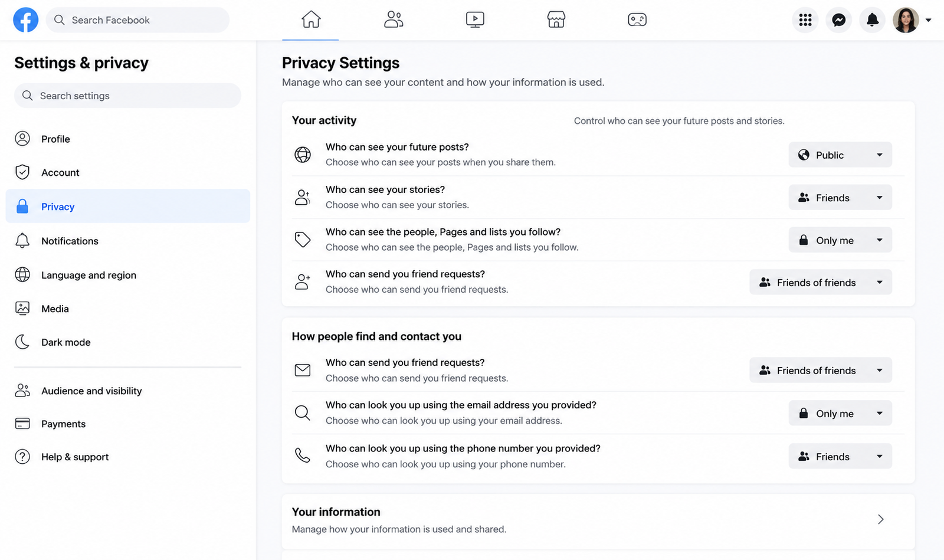Click 'Your information' heading
944x560 pixels.
[x=336, y=512]
